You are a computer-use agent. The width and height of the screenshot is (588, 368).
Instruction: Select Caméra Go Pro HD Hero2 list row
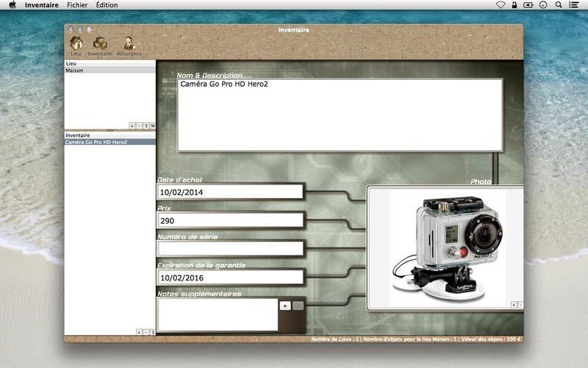click(x=110, y=142)
